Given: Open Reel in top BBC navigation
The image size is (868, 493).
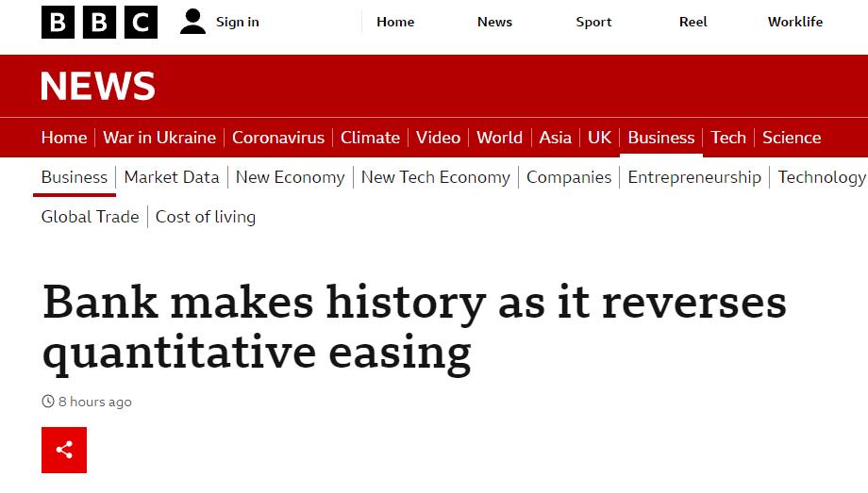Looking at the screenshot, I should coord(693,22).
